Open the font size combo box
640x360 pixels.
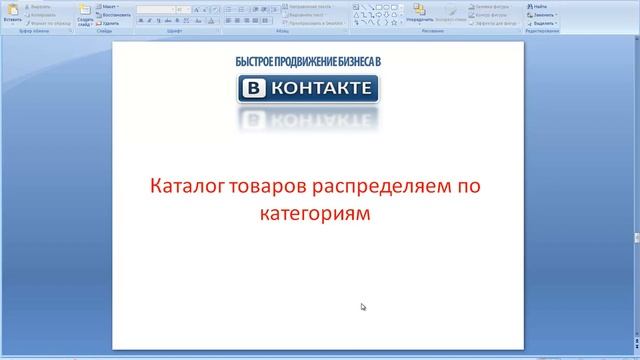point(183,9)
